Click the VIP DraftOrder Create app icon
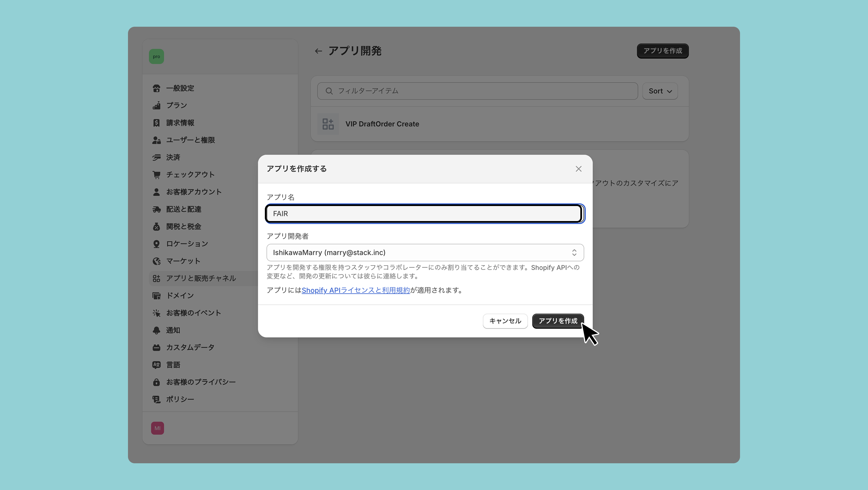This screenshot has width=868, height=490. [x=328, y=124]
